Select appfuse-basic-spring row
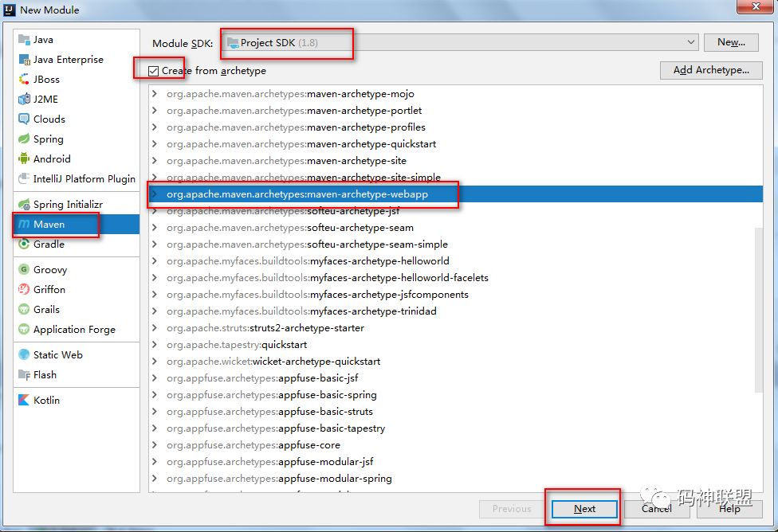The image size is (778, 532). tap(455, 395)
